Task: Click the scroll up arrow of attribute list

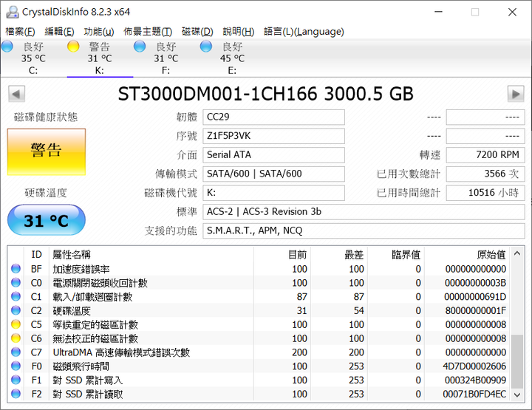Action: coord(517,253)
